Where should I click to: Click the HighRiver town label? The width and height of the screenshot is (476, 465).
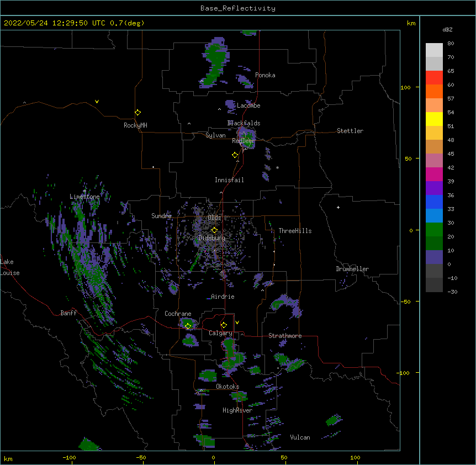pyautogui.click(x=237, y=410)
